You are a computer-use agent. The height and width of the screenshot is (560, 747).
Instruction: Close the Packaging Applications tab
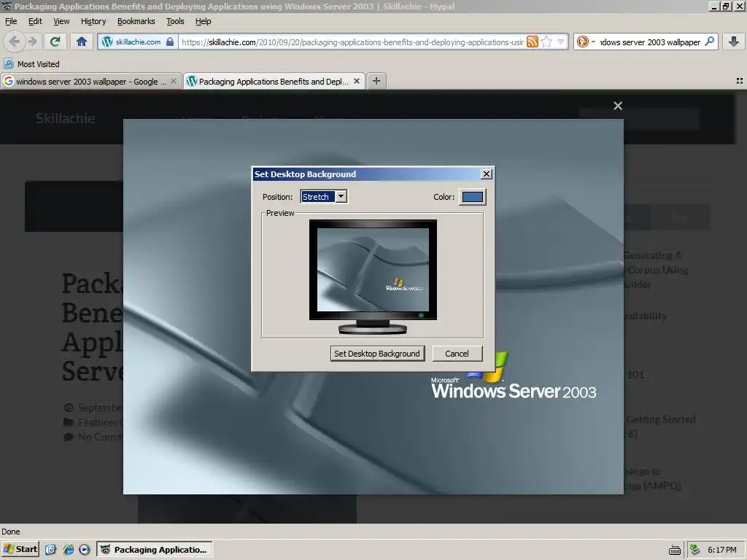[356, 82]
